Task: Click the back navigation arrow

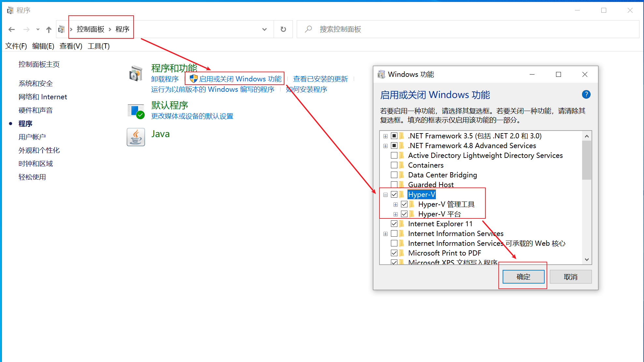Action: [12, 30]
